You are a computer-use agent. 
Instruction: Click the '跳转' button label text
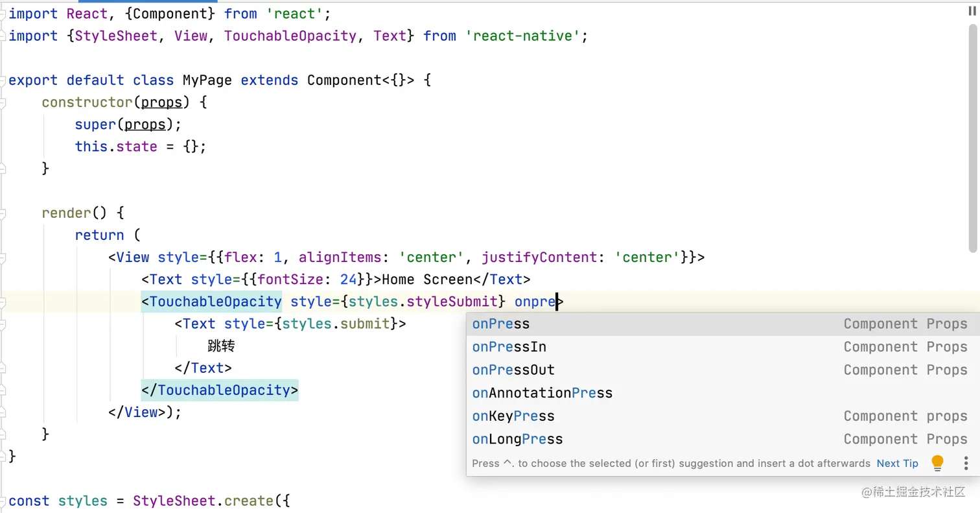tap(221, 346)
